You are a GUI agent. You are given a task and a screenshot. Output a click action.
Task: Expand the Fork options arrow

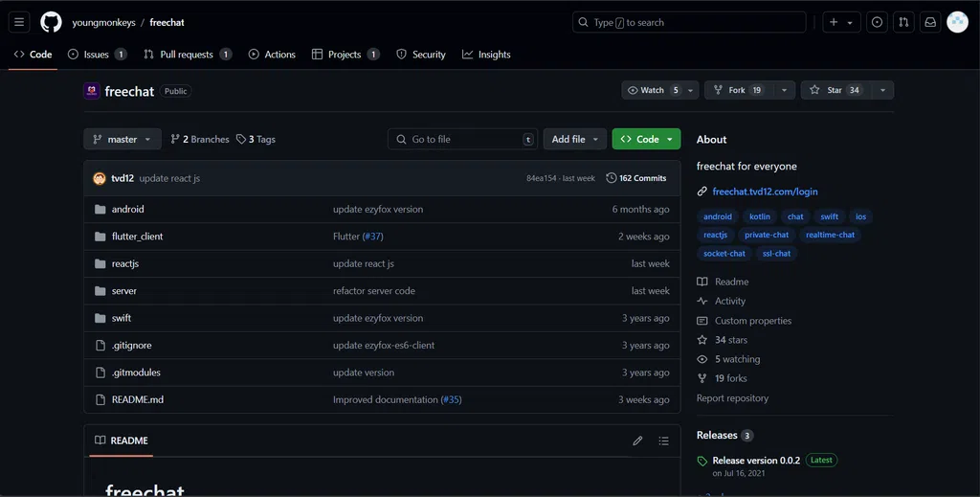(784, 90)
